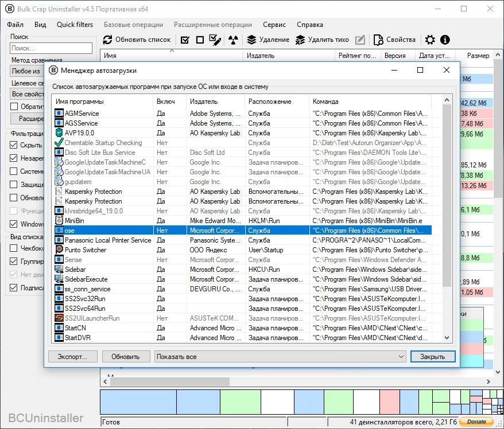504x429 pixels.
Task: Expand the Расшире advanced filter button
Action: coord(28,119)
